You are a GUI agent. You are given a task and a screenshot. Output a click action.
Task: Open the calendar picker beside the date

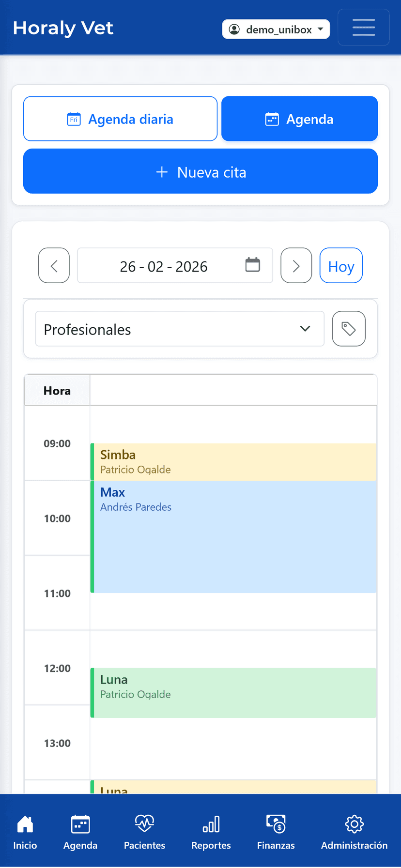(252, 265)
